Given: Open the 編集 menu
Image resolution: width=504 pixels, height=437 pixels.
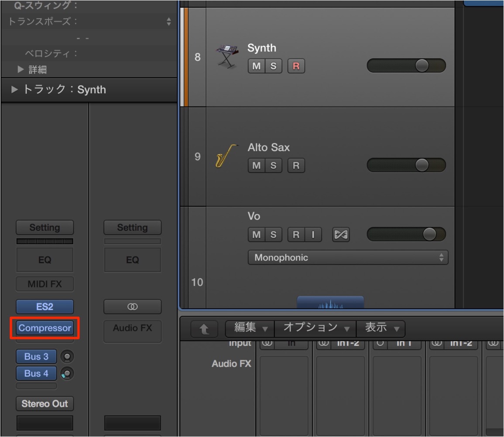Looking at the screenshot, I should click(x=250, y=328).
